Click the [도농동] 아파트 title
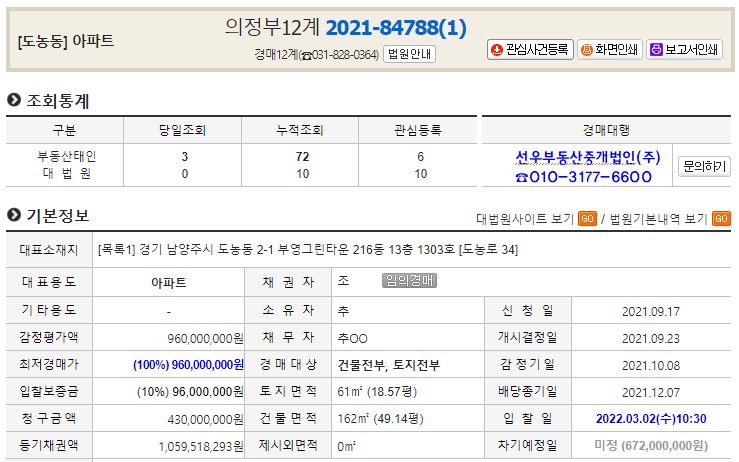 [x=66, y=41]
